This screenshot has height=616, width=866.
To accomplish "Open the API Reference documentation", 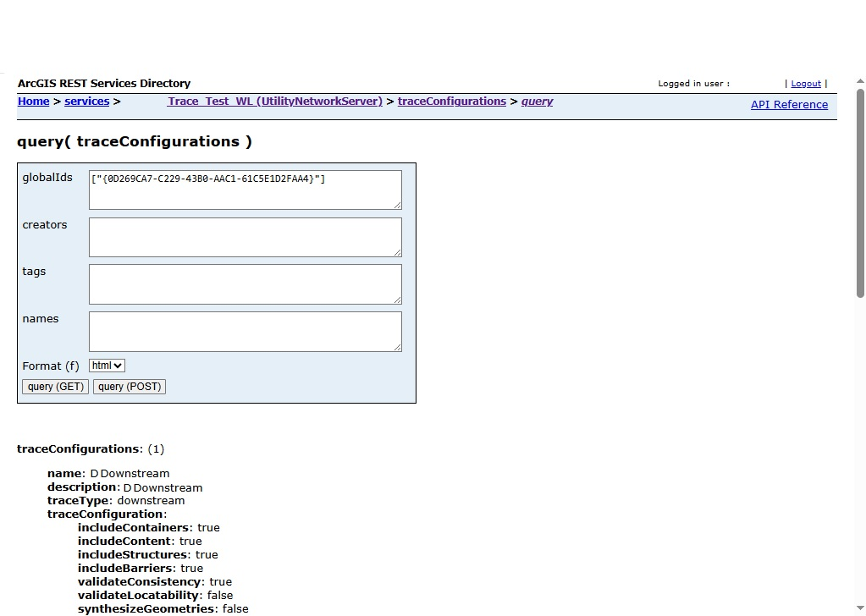I will click(789, 104).
